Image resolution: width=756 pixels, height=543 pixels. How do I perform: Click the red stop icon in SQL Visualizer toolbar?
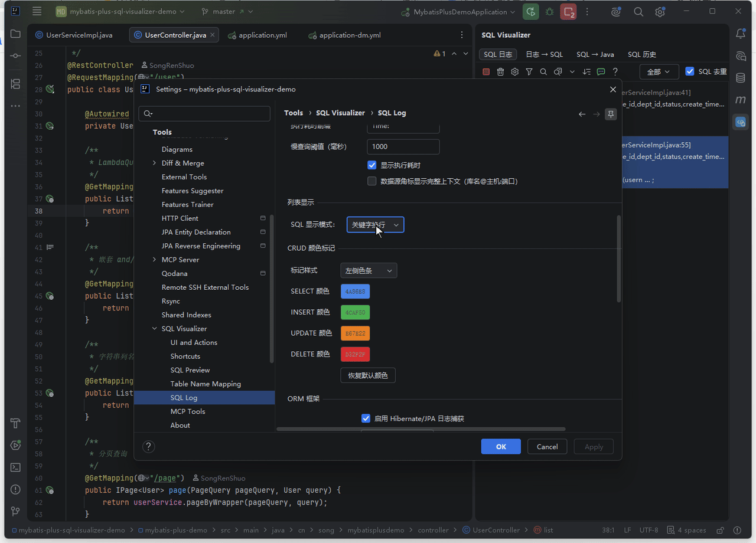[486, 71]
